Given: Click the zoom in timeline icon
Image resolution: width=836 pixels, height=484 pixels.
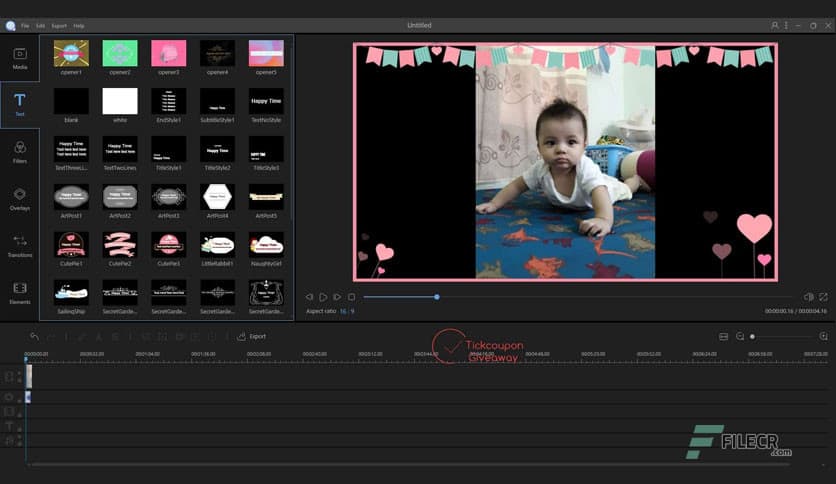Looking at the screenshot, I should pyautogui.click(x=823, y=337).
